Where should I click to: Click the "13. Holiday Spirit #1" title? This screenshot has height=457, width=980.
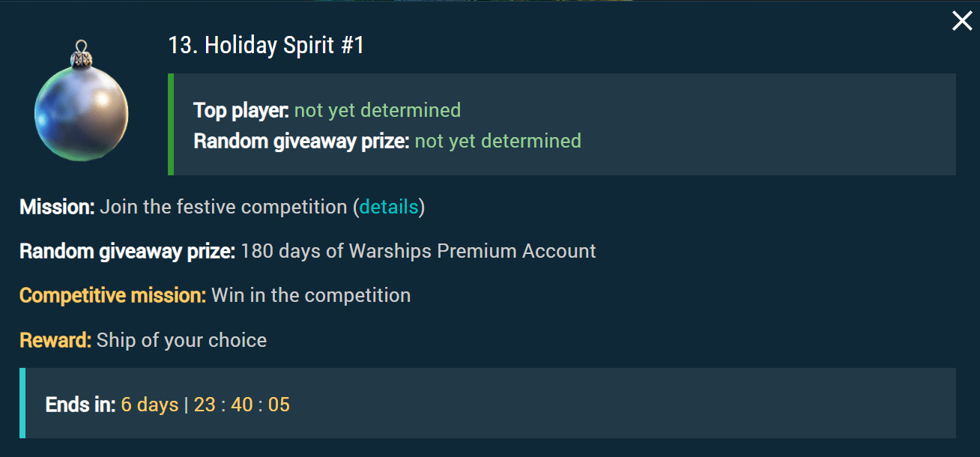tap(266, 46)
